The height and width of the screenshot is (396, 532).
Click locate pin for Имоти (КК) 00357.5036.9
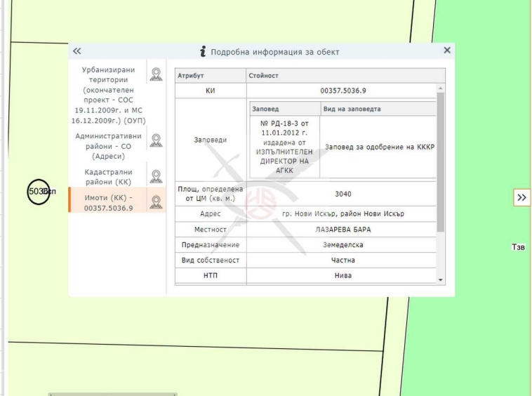[x=156, y=202]
